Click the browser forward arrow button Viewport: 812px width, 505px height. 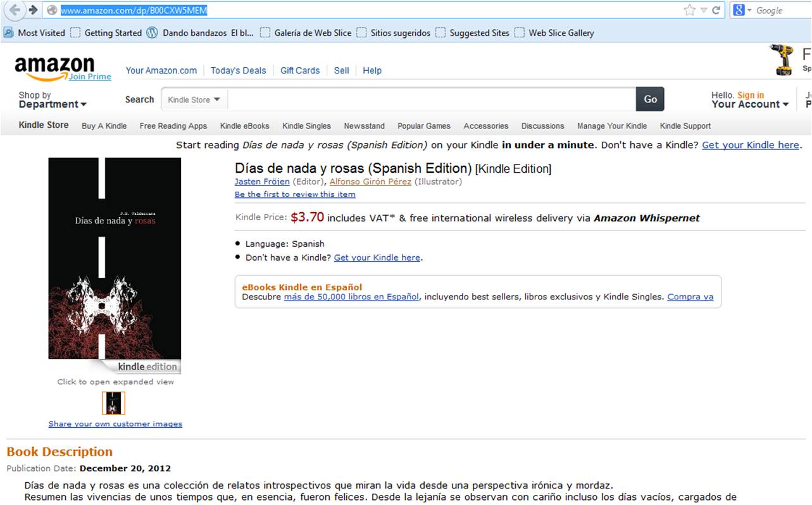pos(33,10)
